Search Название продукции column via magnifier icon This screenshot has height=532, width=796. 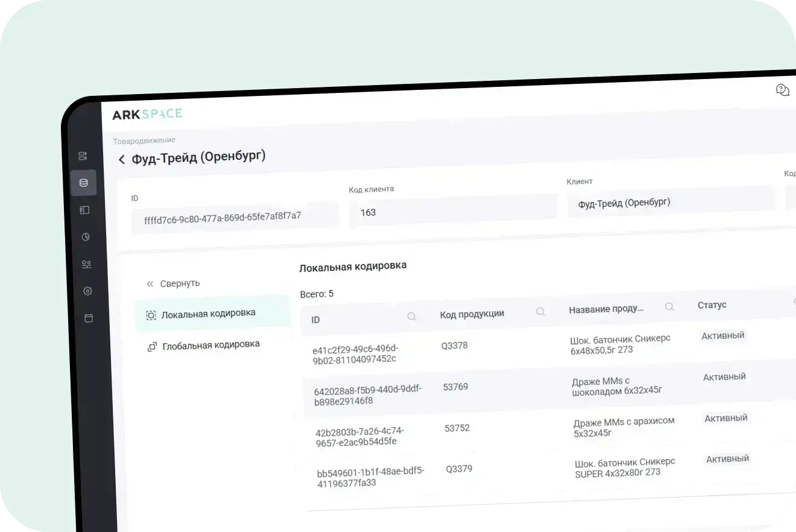[669, 307]
